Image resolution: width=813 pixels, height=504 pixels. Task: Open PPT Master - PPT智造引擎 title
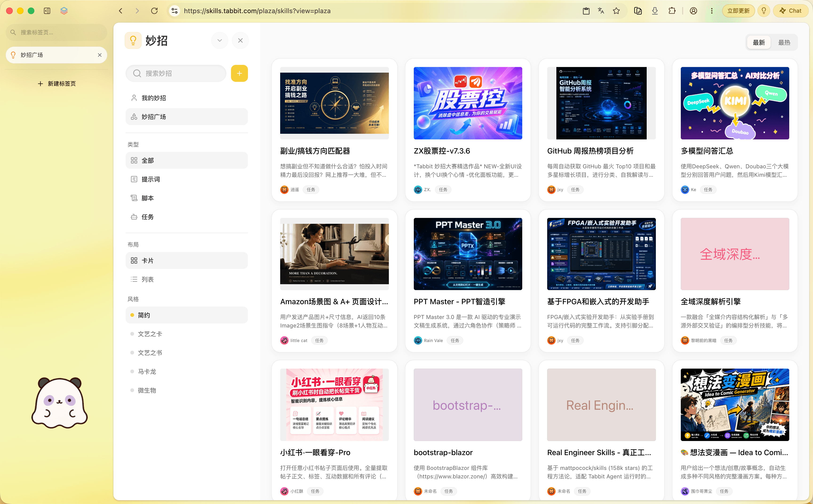coord(459,302)
